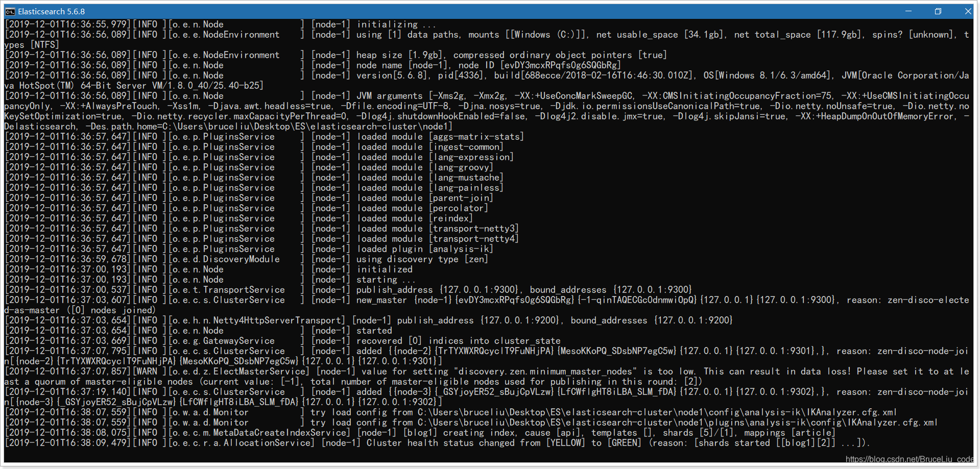Click 'loaded module [aggs-matrix-stats]' line
Image resolution: width=980 pixels, height=469 pixels.
click(440, 137)
